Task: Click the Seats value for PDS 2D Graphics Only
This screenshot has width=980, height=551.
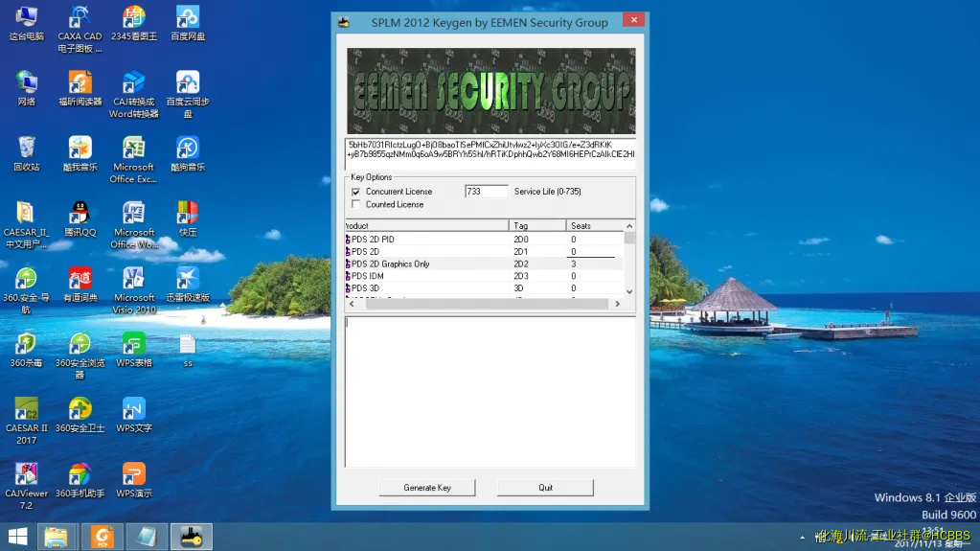Action: tap(573, 264)
